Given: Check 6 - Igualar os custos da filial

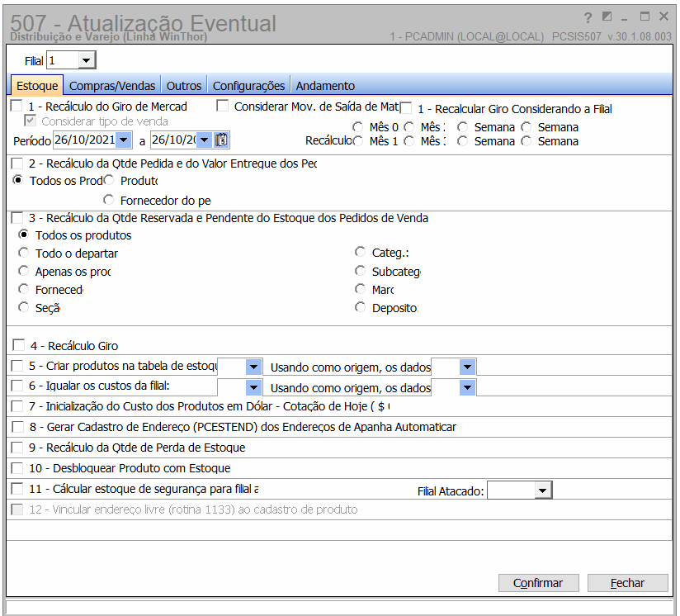Looking at the screenshot, I should (17, 386).
